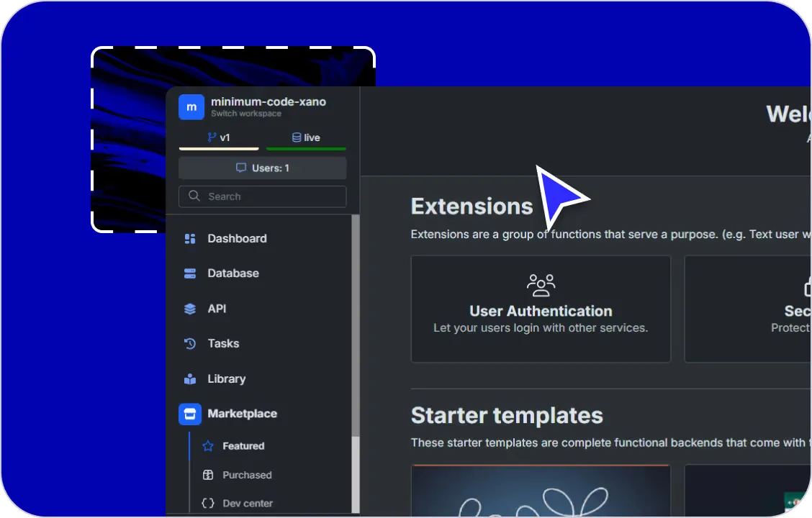Click the v1 branch icon
The width and height of the screenshot is (812, 518).
pos(212,137)
